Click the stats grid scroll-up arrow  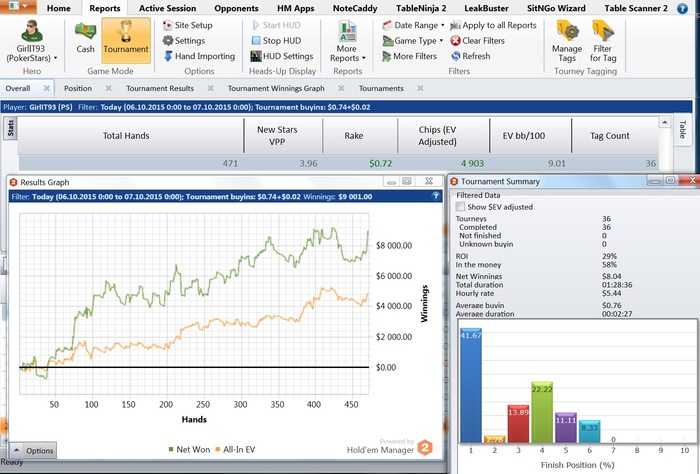665,122
